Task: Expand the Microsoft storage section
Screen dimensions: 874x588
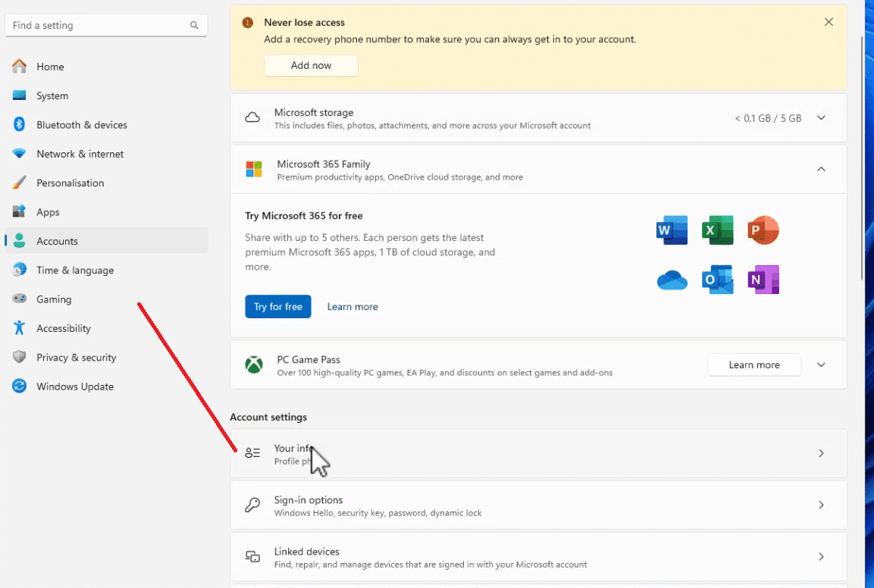Action: pos(821,117)
